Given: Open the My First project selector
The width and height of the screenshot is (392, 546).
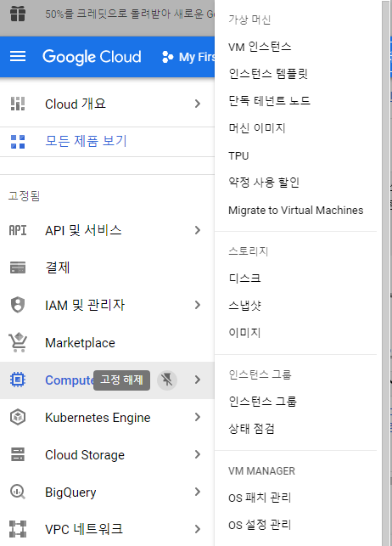Looking at the screenshot, I should click(188, 57).
